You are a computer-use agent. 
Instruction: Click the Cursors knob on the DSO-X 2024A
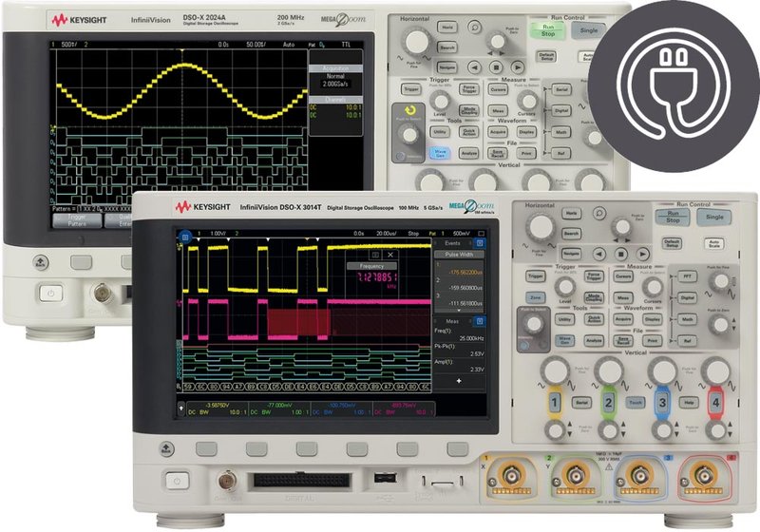pyautogui.click(x=527, y=101)
